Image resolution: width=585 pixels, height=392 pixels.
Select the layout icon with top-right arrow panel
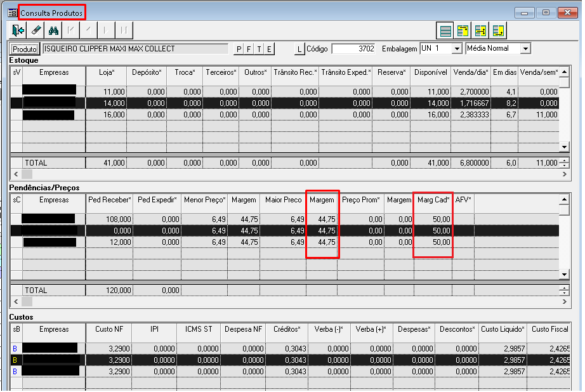[463, 30]
